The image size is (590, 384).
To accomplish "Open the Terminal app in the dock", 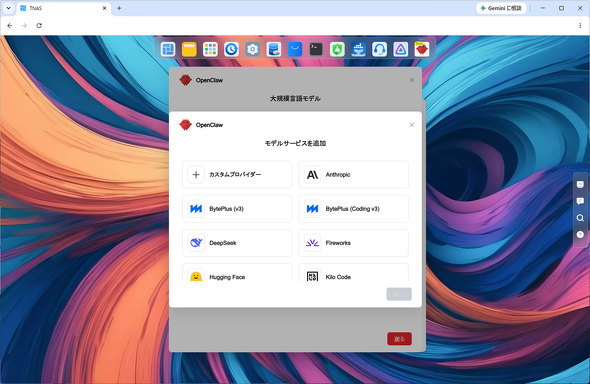I will 316,49.
